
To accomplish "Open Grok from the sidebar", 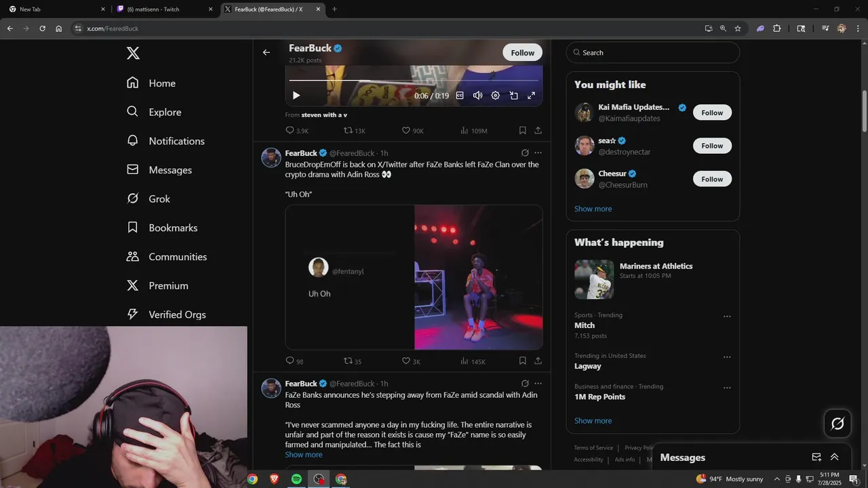I will [x=148, y=199].
